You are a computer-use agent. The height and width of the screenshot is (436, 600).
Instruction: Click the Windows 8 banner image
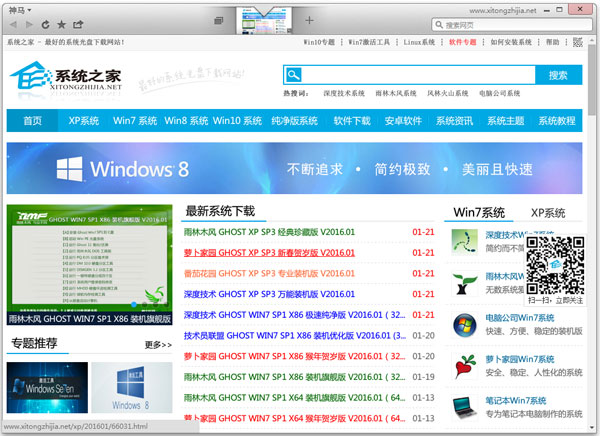(x=295, y=168)
